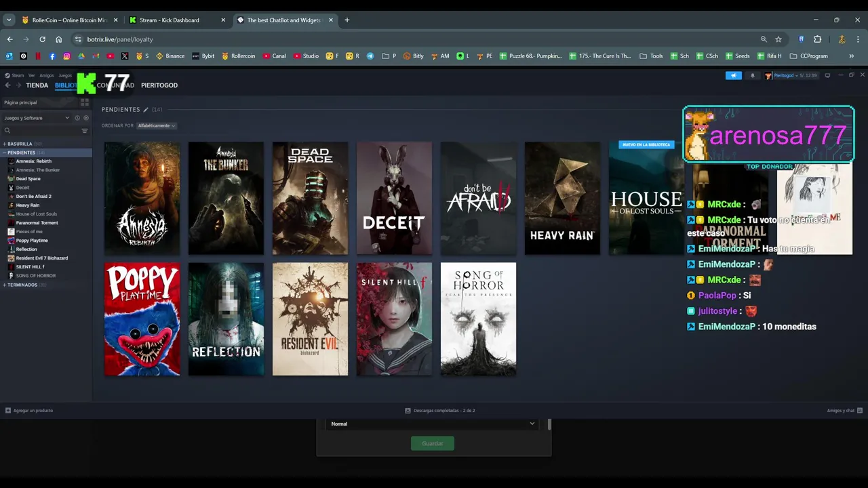868x488 pixels.
Task: Open the Telegram bookmark
Action: pyautogui.click(x=370, y=56)
